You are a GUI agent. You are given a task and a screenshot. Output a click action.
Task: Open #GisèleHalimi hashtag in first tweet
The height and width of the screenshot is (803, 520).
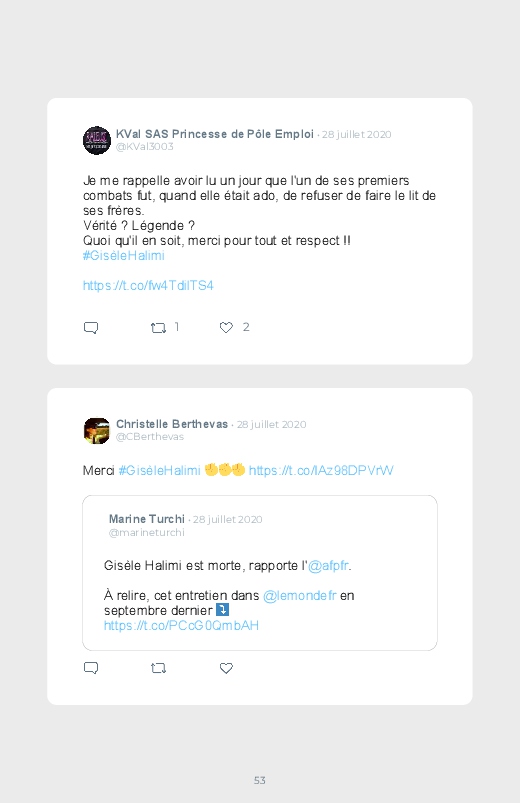tap(123, 256)
